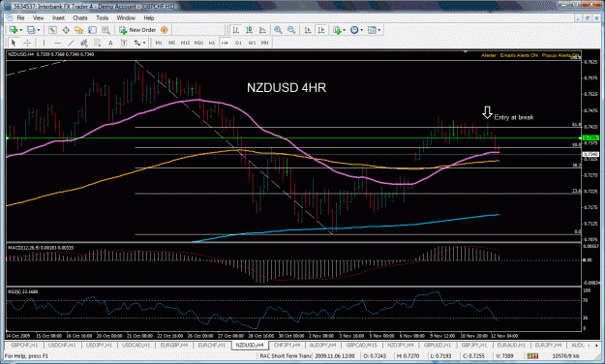Screen dimensions: 605x364
Task: Open the New Chart toolbar icon
Action: [x=14, y=30]
